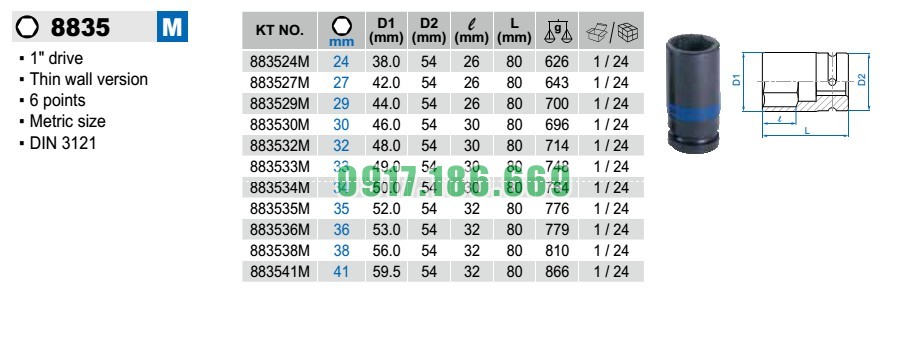Click the blue size 27 value

coord(341,83)
